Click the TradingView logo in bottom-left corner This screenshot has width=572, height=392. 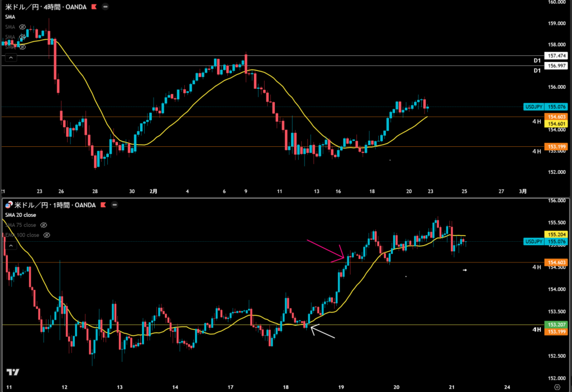(13, 372)
